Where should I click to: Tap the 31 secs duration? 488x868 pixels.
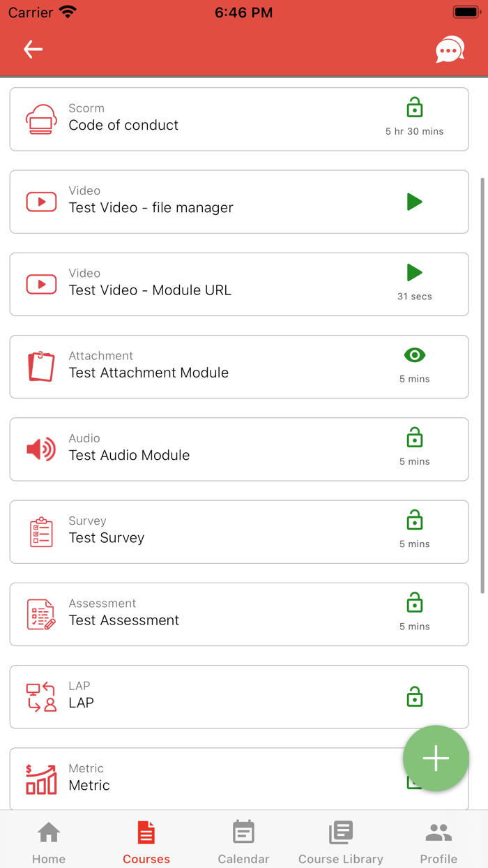coord(415,297)
